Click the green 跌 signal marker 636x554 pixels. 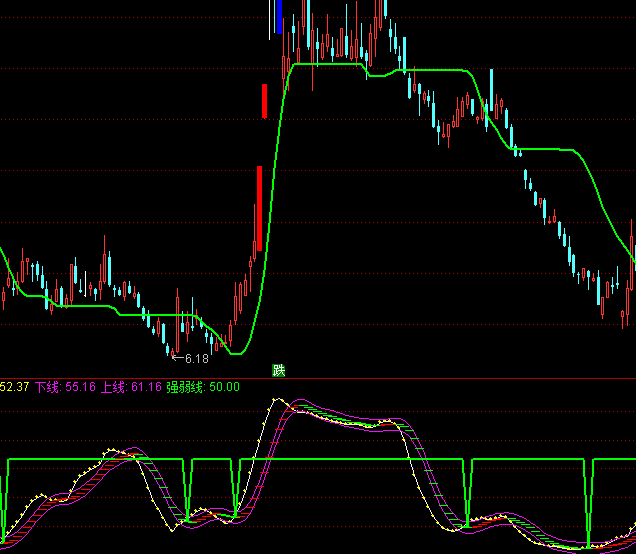[x=279, y=370]
